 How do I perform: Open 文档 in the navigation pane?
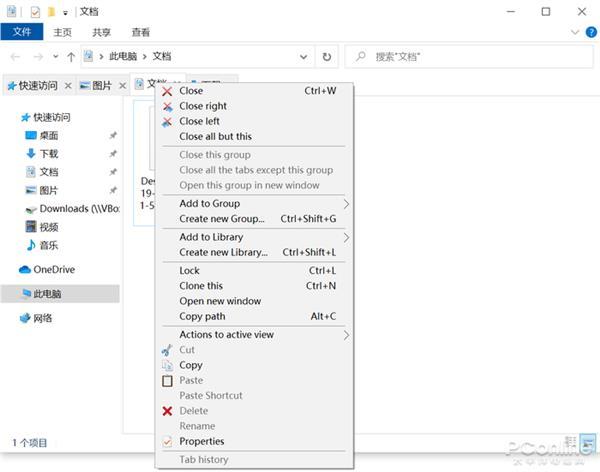(x=42, y=172)
